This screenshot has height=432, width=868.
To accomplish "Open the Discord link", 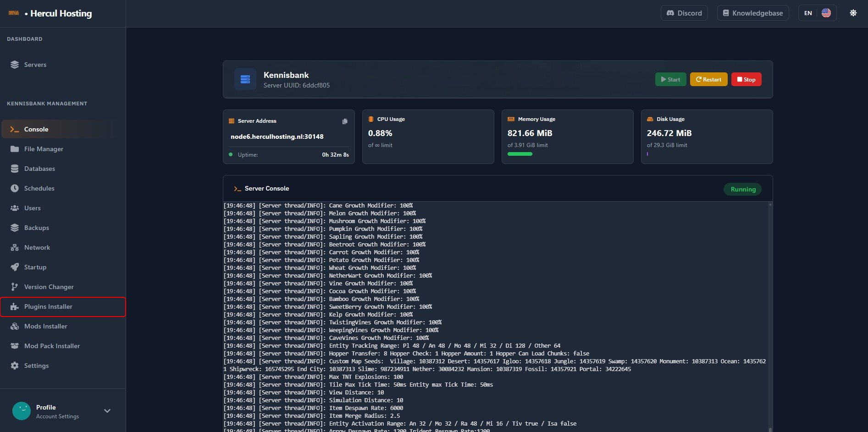I will (x=684, y=13).
